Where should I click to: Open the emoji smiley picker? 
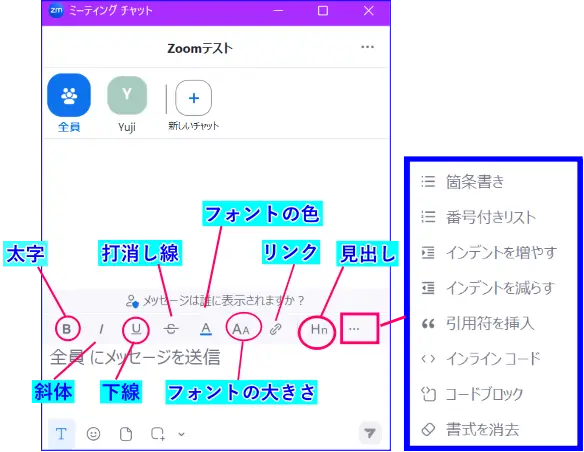pos(93,434)
